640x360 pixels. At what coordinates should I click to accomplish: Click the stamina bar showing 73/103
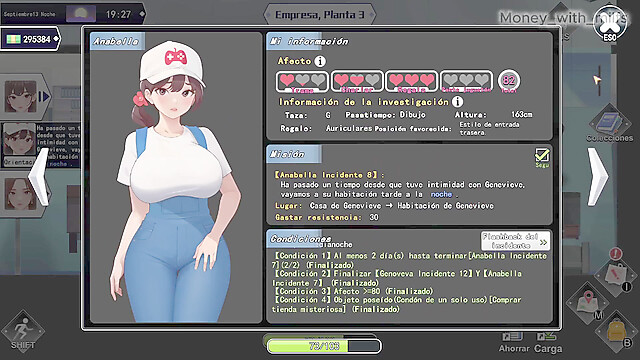324,346
